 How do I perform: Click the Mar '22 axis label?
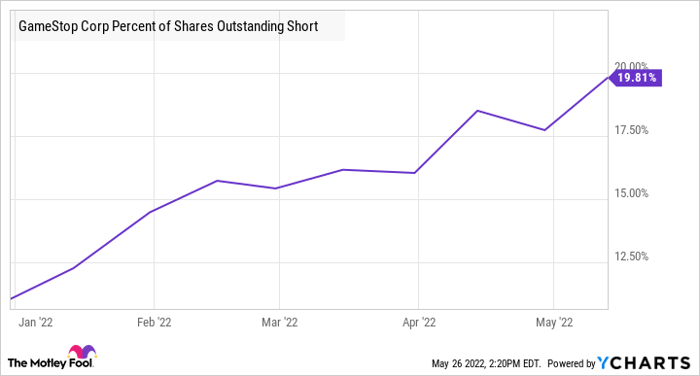click(279, 322)
